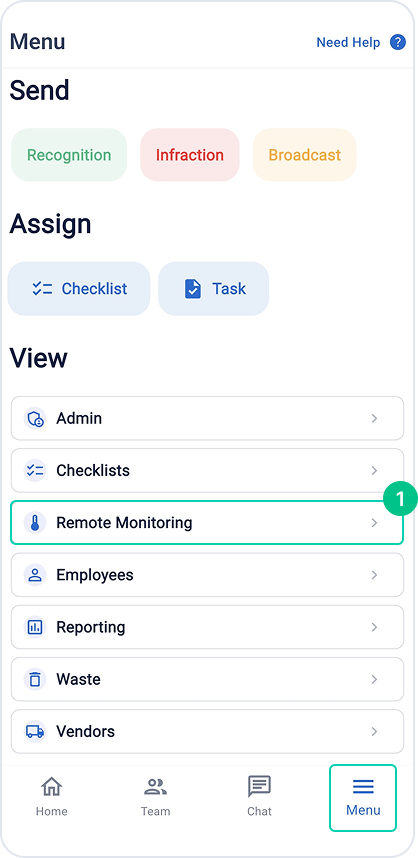Send a Broadcast message

coord(305,155)
